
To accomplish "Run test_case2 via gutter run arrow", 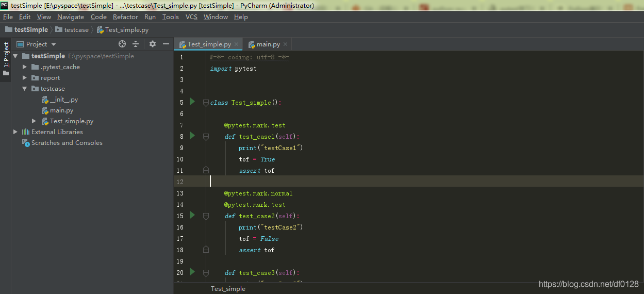I will tap(192, 215).
